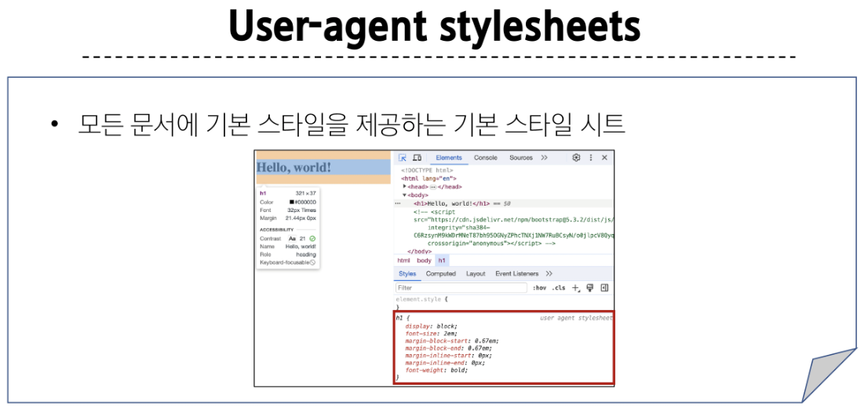Toggle the device toolbar icon
The height and width of the screenshot is (413, 868).
pos(417,158)
